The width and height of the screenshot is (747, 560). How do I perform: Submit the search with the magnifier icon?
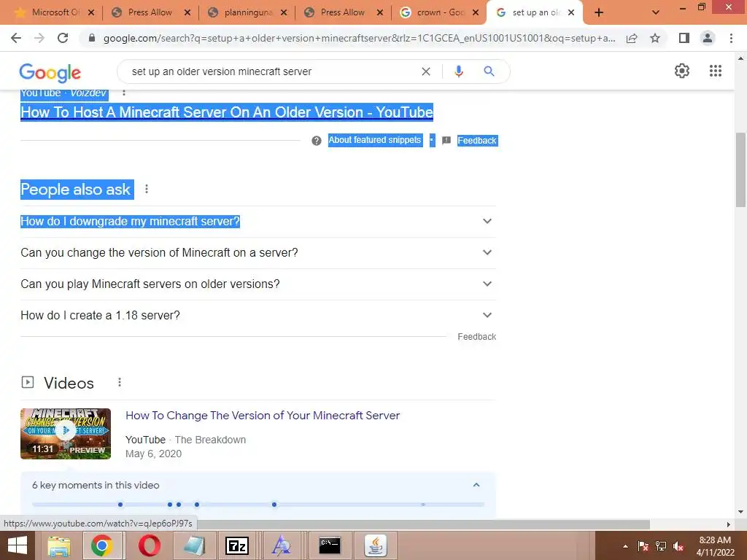point(489,71)
